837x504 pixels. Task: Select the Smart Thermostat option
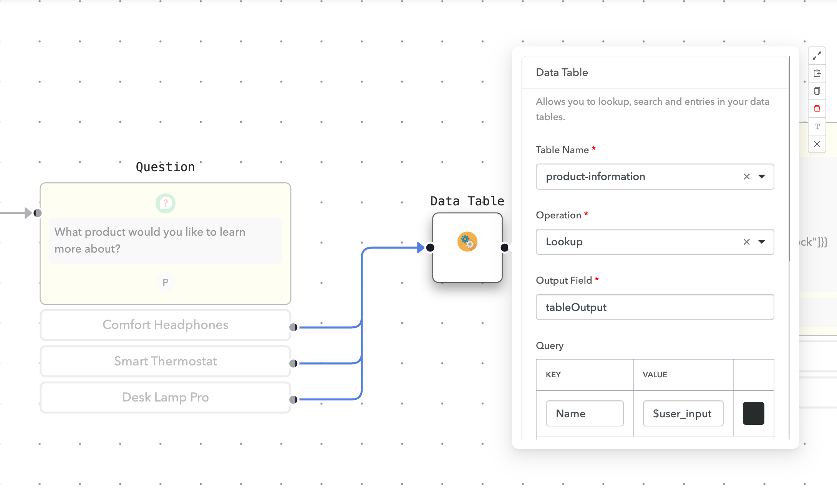coord(165,361)
